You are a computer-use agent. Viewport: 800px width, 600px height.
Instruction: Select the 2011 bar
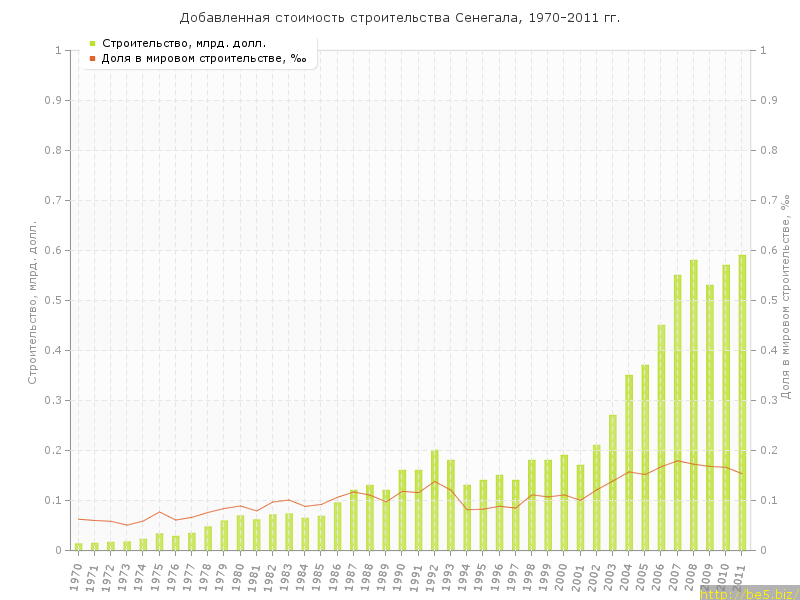click(x=742, y=402)
